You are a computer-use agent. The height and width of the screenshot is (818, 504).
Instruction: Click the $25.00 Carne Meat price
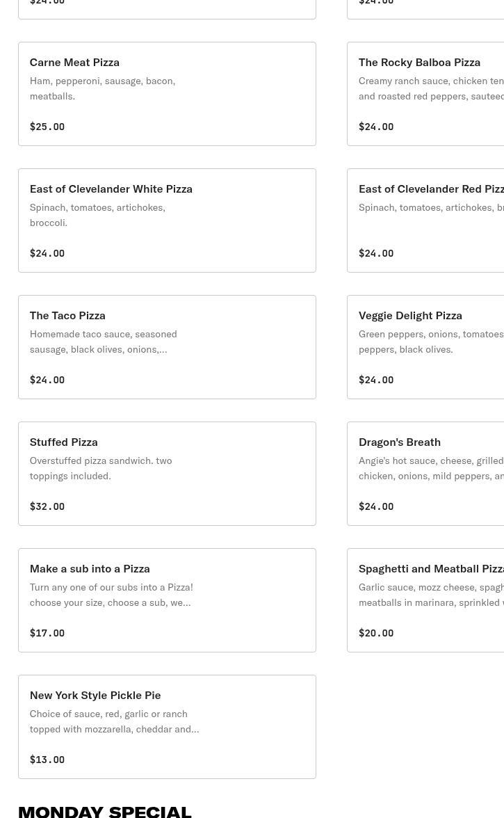point(47,127)
